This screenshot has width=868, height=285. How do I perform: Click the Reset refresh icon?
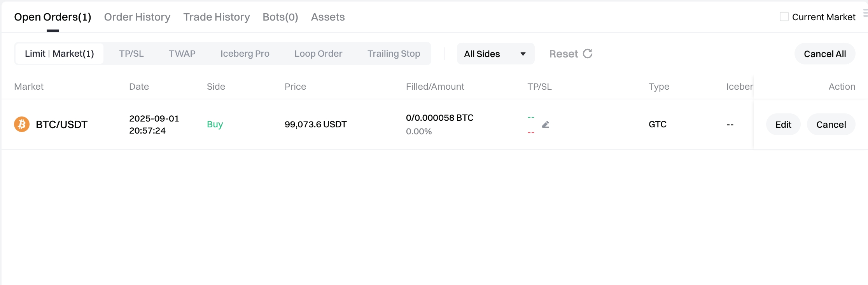click(x=588, y=54)
